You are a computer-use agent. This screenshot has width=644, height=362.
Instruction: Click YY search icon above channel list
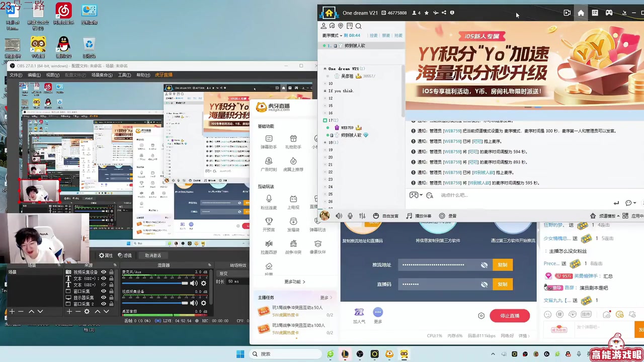tap(358, 26)
